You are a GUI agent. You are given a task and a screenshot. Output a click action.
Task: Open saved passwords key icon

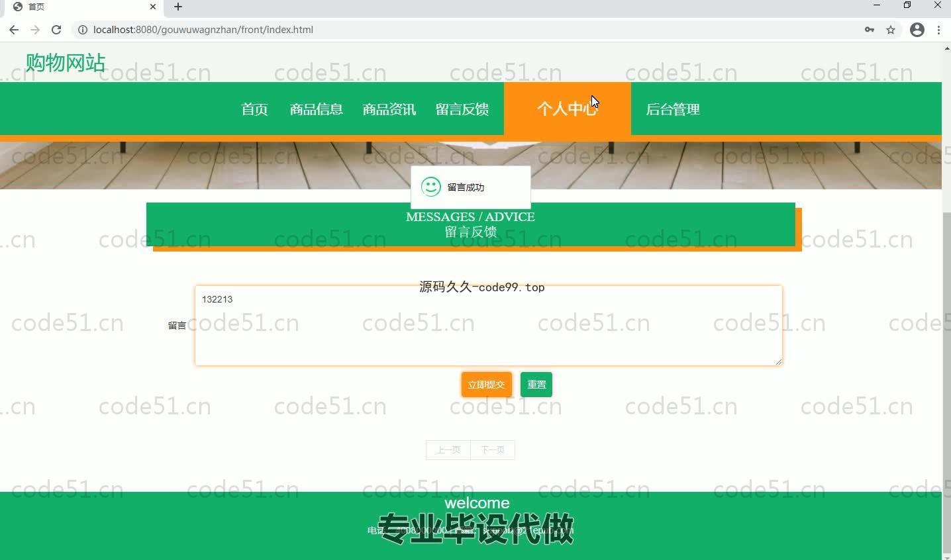[870, 30]
